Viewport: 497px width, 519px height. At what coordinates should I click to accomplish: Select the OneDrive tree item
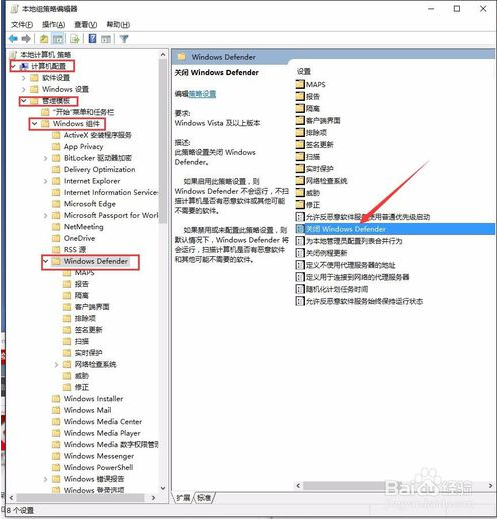79,238
